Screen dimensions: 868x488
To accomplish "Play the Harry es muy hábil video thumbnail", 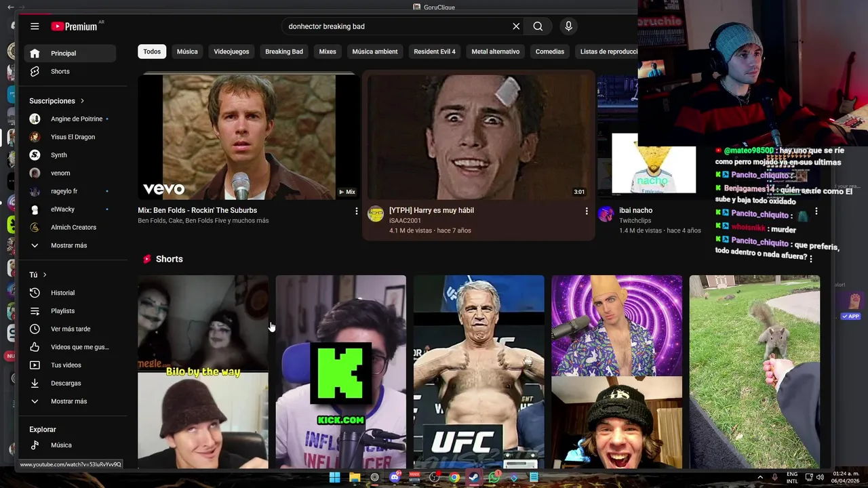I will click(x=479, y=137).
